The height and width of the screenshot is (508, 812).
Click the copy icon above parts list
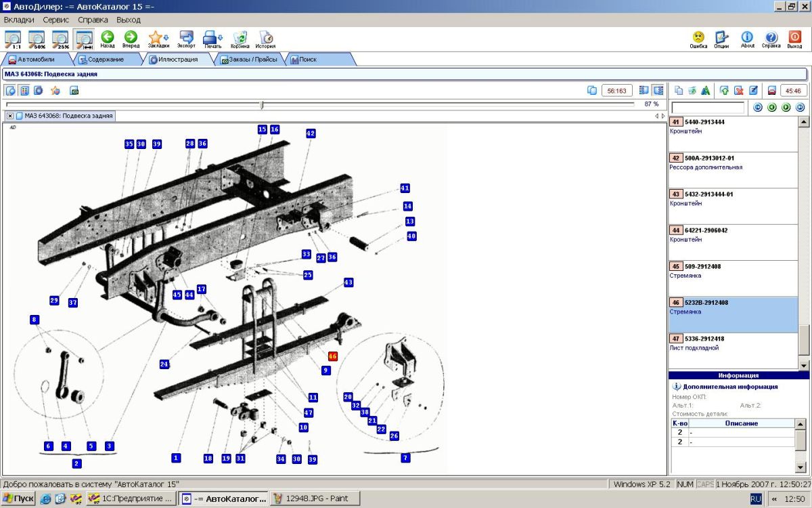[679, 90]
